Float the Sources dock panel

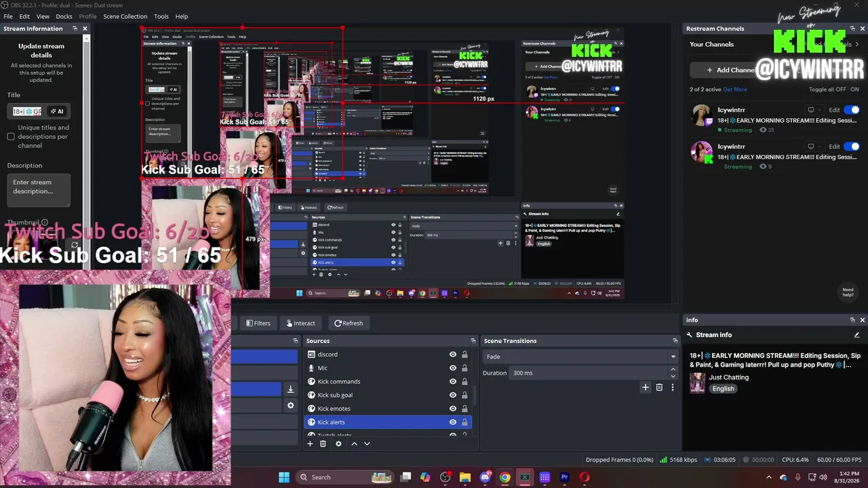click(473, 341)
